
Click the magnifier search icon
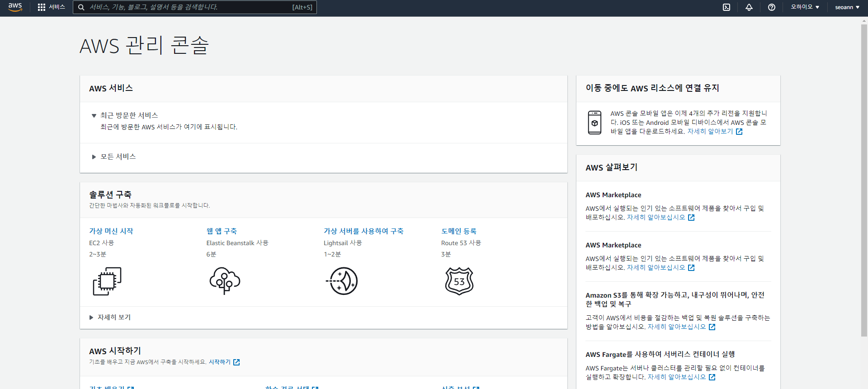[81, 7]
